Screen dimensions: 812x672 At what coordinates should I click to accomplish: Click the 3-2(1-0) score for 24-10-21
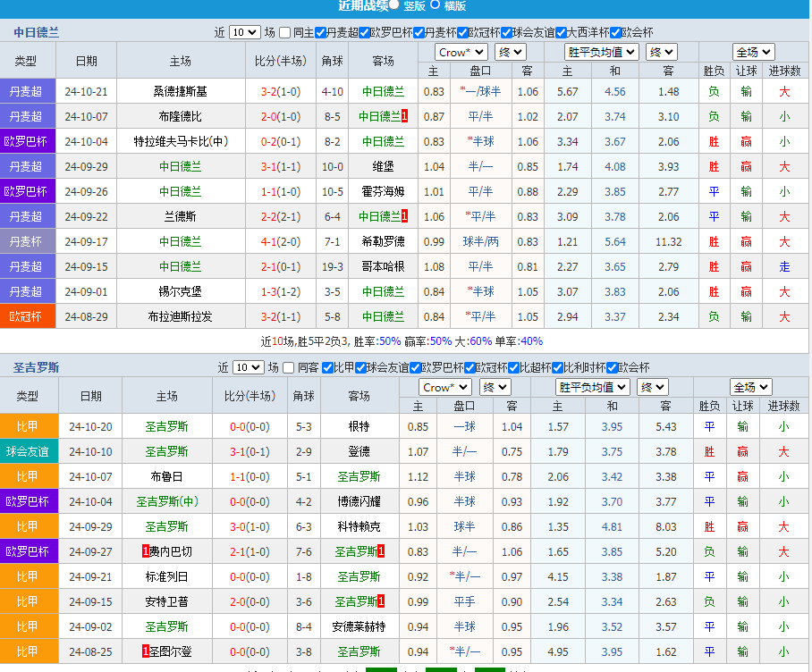(280, 91)
